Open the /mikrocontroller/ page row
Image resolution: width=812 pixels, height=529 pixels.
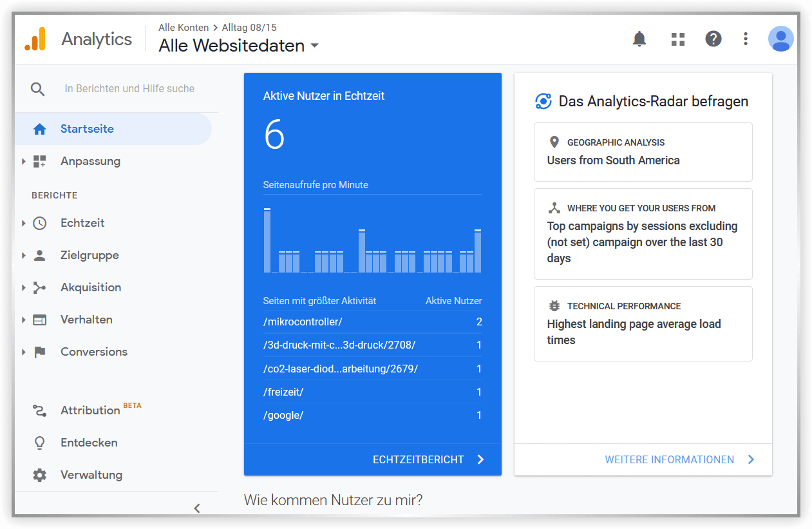[372, 322]
